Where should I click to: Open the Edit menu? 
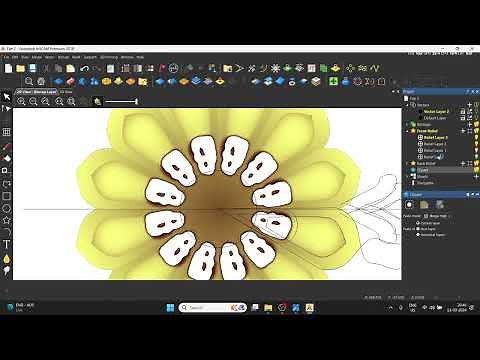pyautogui.click(x=15, y=57)
